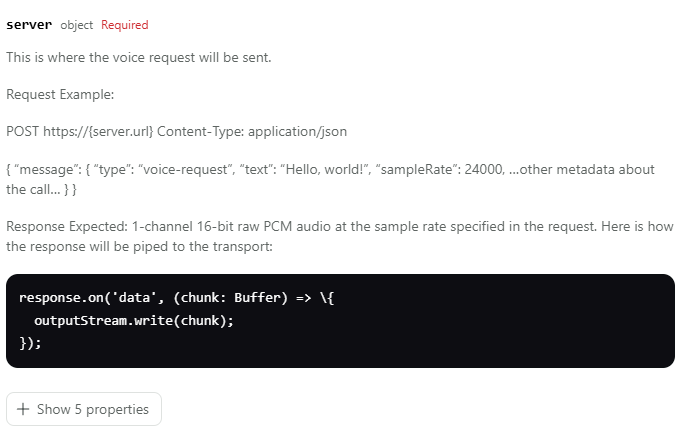Click the Buffer type in code
Screen dimensions: 678x428
tap(255, 299)
